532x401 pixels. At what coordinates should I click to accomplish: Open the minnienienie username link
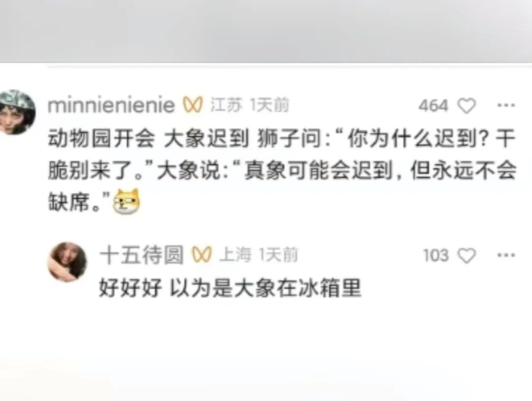pos(111,105)
